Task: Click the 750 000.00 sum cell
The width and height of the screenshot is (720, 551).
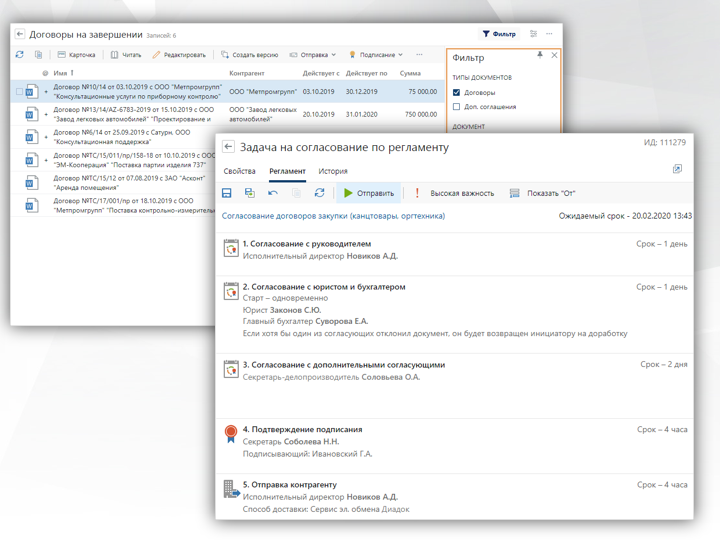Action: (x=421, y=114)
